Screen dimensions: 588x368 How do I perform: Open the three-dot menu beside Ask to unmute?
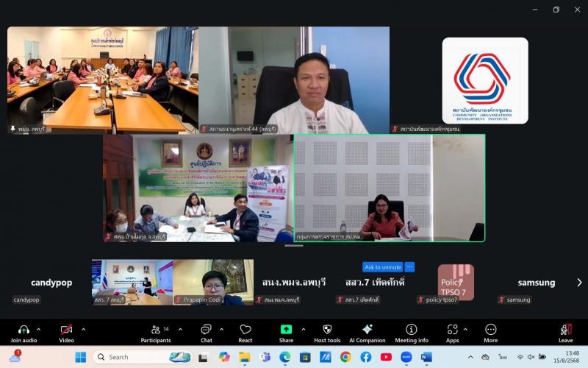[409, 267]
